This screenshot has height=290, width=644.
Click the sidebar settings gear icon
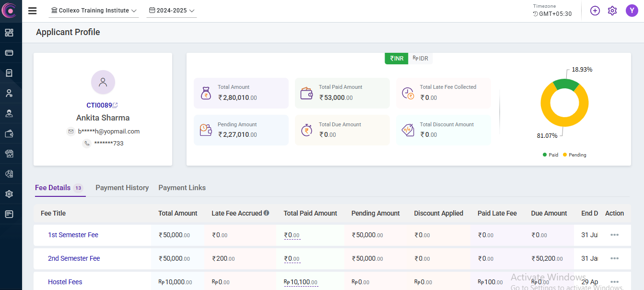[x=9, y=194]
